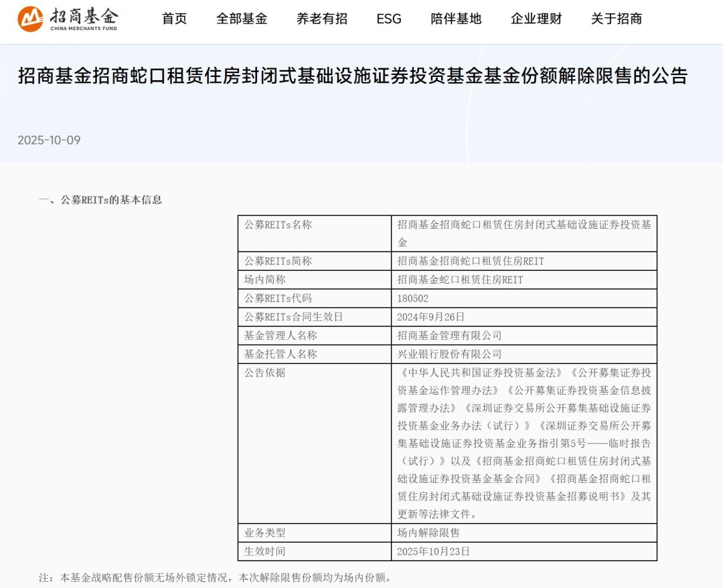The height and width of the screenshot is (588, 723).
Task: Click the value 兴业银行股份有限公司
Action: 450,354
